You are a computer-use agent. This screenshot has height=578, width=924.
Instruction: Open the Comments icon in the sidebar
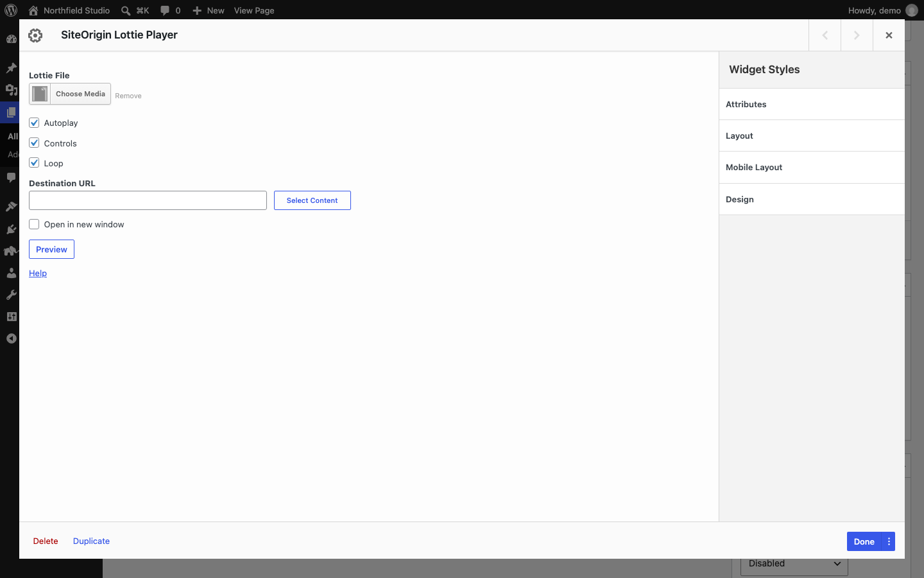click(11, 177)
